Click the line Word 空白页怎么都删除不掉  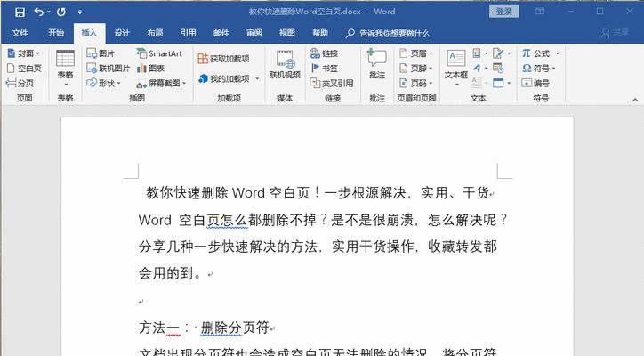[x=323, y=220]
